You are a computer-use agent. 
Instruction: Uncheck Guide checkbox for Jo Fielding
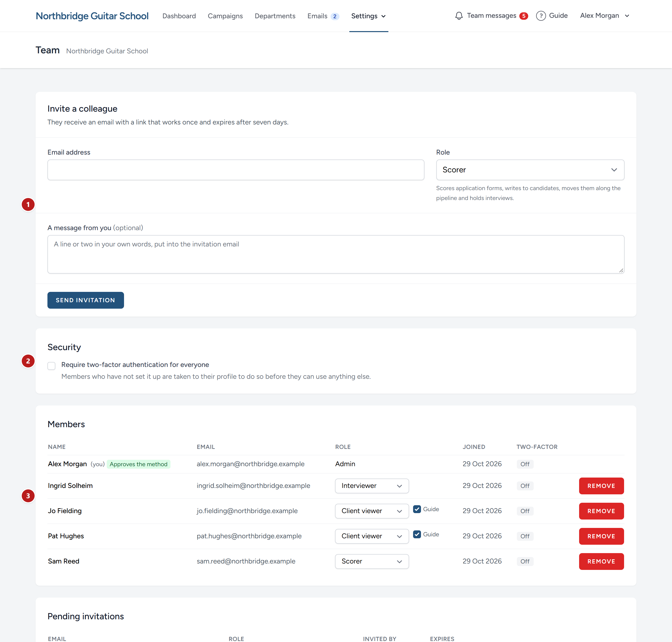[x=417, y=509]
